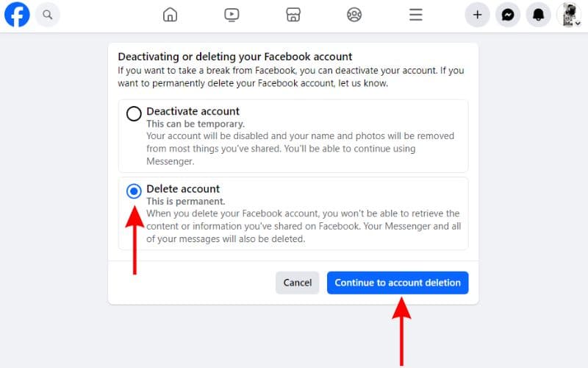The width and height of the screenshot is (588, 368).
Task: Click the Facebook logo
Action: coord(17,15)
